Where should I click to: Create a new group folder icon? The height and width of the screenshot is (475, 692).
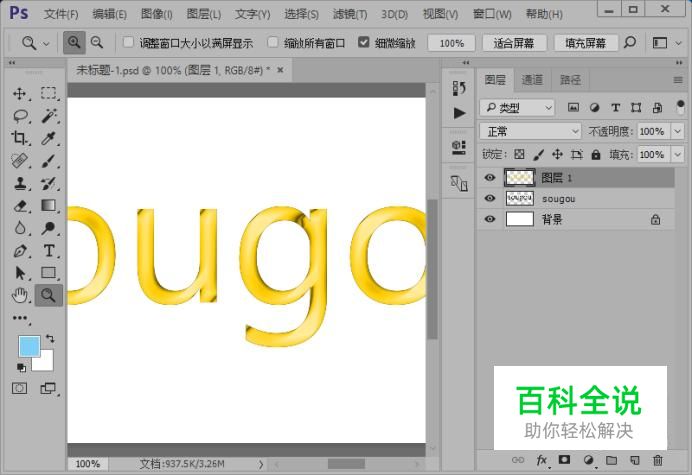[611, 460]
